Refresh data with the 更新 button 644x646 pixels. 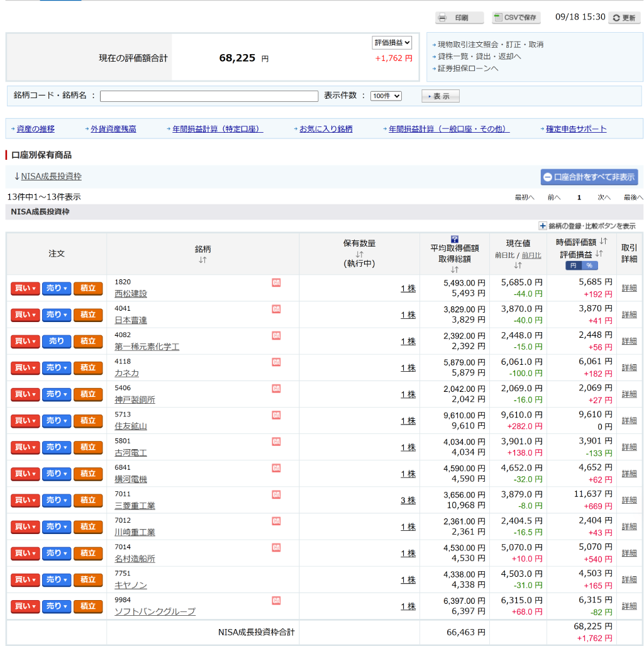(624, 18)
